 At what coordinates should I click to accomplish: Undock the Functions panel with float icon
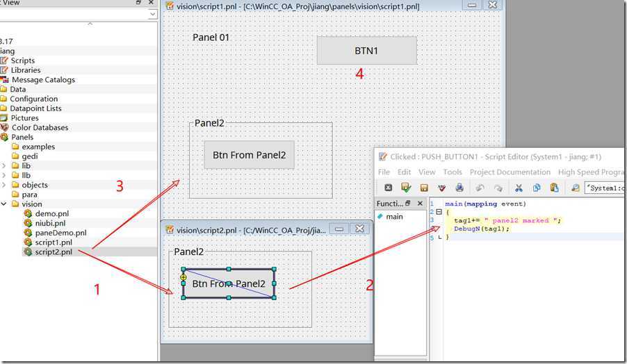coord(407,203)
